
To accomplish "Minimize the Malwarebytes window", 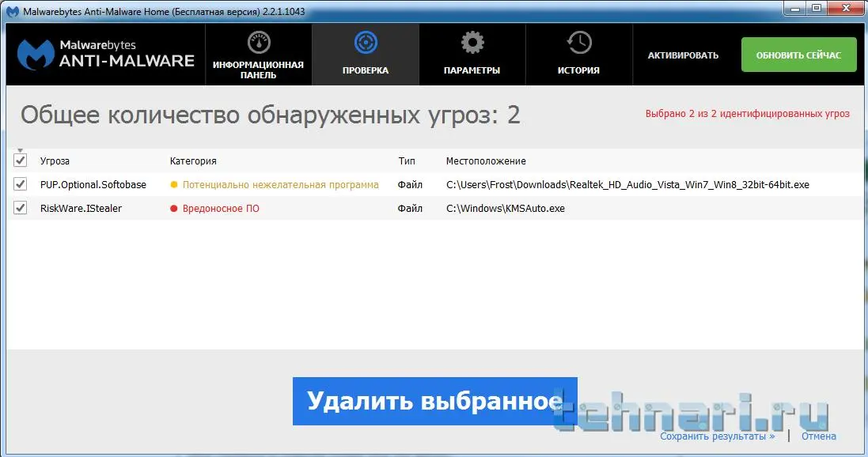I will click(795, 8).
